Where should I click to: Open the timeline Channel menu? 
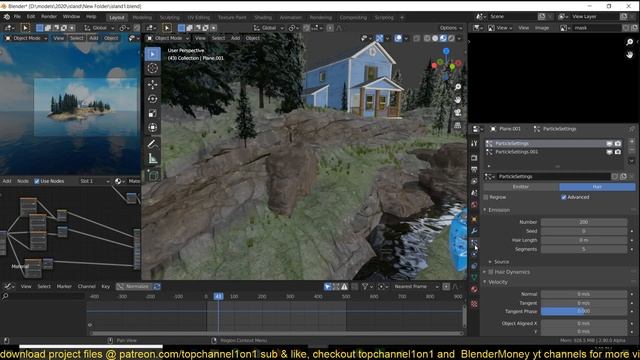point(87,287)
